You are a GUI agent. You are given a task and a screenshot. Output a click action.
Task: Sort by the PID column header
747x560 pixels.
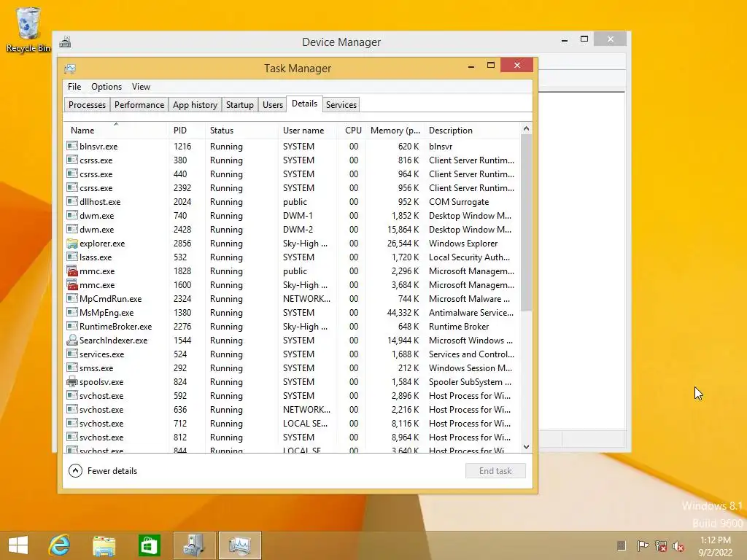click(187, 131)
